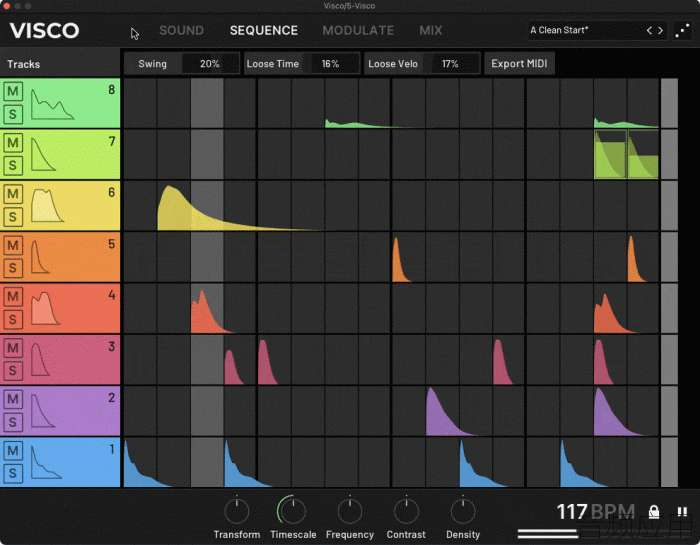Solo track 8
This screenshot has width=700, height=545.
tap(13, 114)
